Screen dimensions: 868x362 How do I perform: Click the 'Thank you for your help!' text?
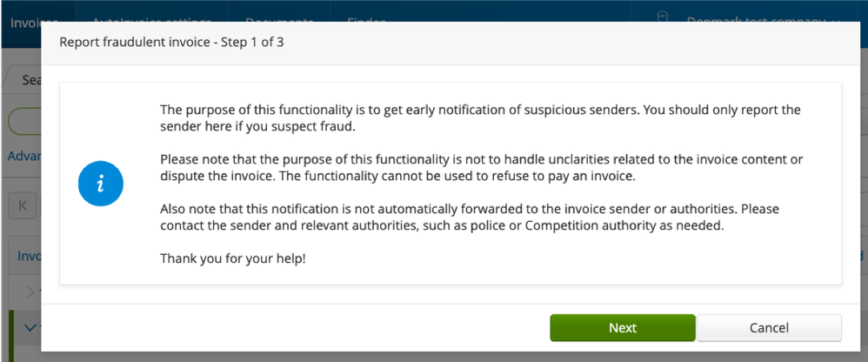pyautogui.click(x=233, y=259)
